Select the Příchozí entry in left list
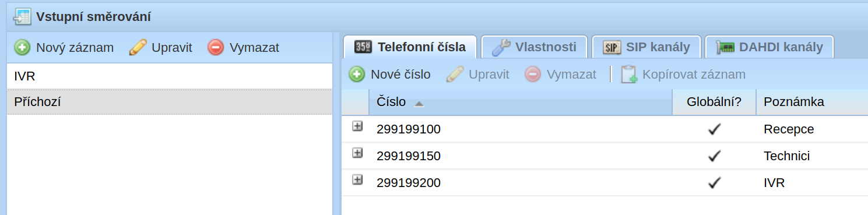Viewport: 868px width, 215px height. [170, 102]
